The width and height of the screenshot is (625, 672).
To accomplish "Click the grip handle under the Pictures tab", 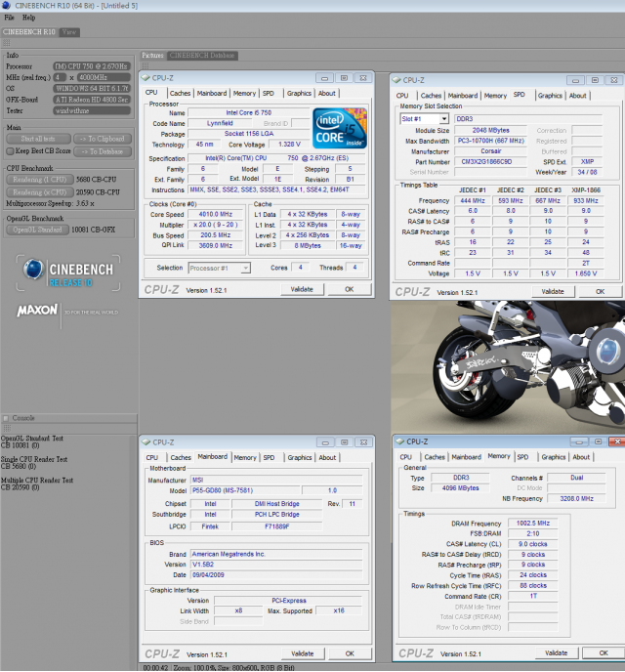I will point(146,65).
